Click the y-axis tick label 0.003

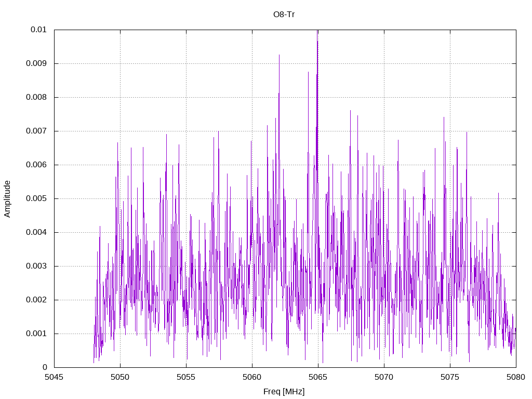(x=36, y=266)
